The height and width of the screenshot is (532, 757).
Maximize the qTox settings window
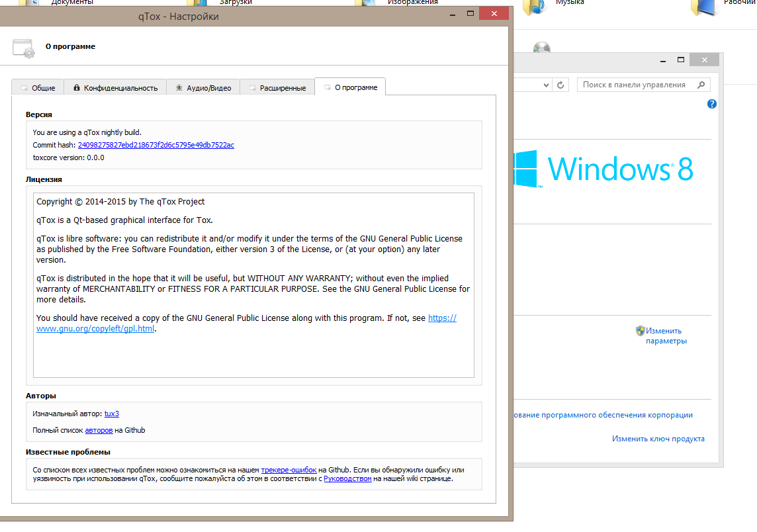point(470,14)
